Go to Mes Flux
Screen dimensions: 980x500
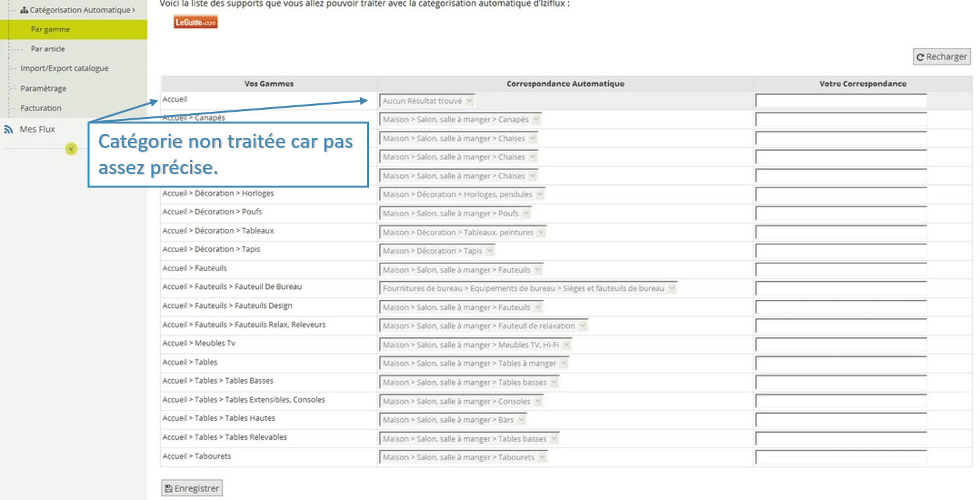[37, 129]
